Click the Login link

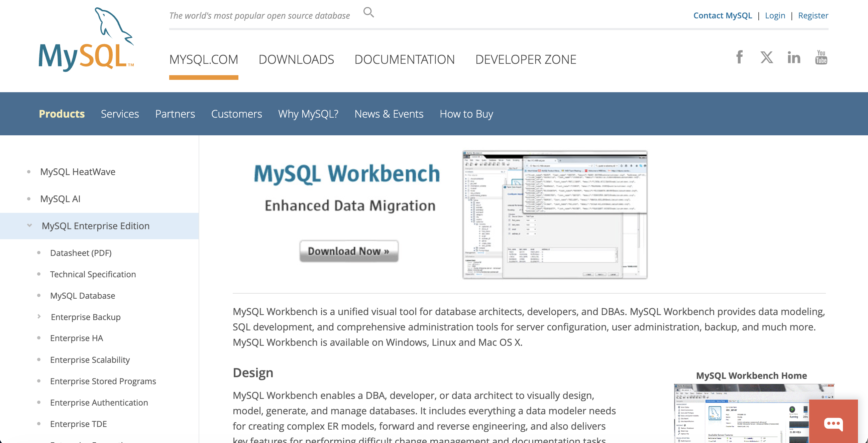pyautogui.click(x=775, y=15)
